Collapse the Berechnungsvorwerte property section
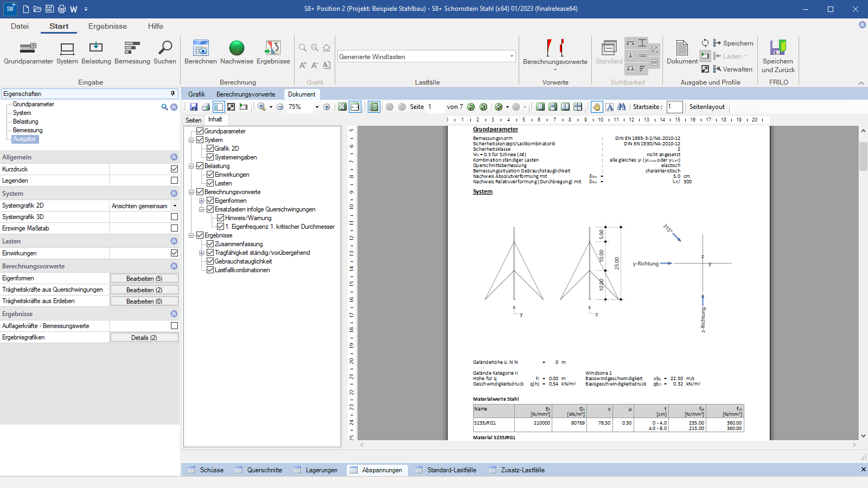The image size is (868, 488). point(174,266)
